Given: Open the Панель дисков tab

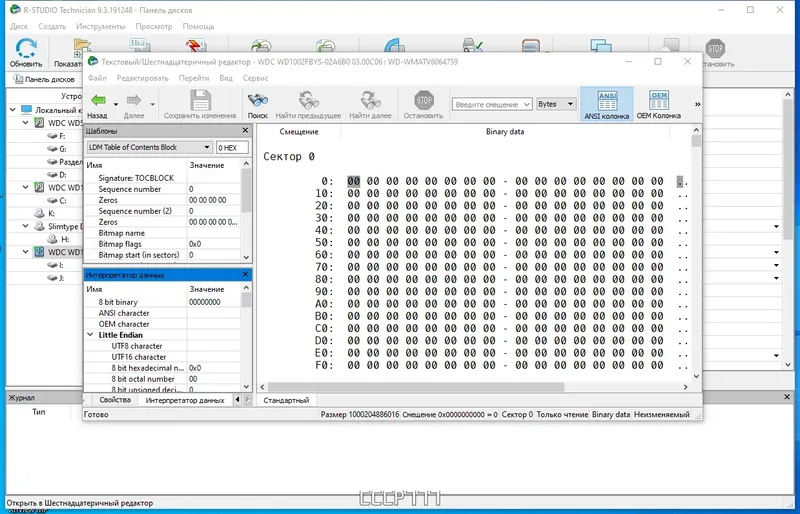Looking at the screenshot, I should point(44,79).
